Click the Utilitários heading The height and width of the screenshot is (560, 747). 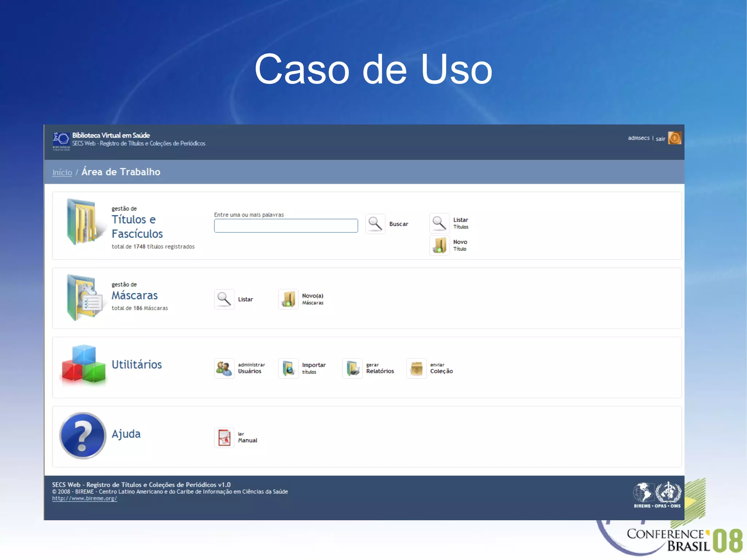[137, 364]
